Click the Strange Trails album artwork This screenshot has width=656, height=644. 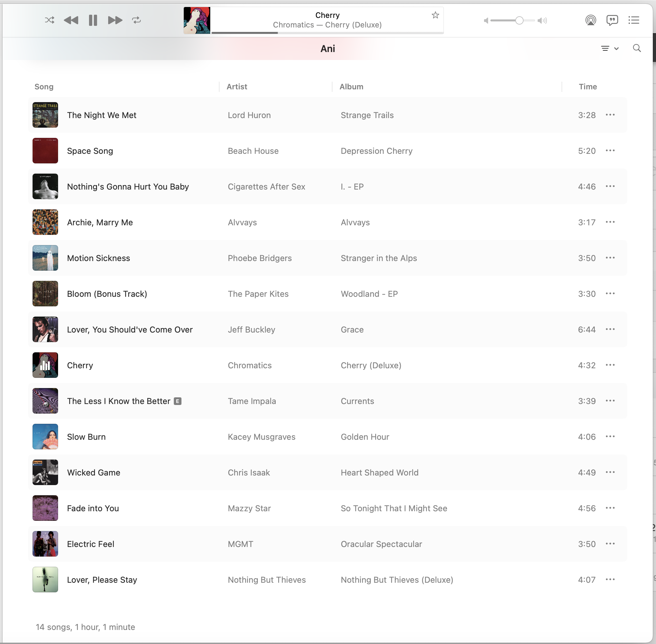[45, 115]
